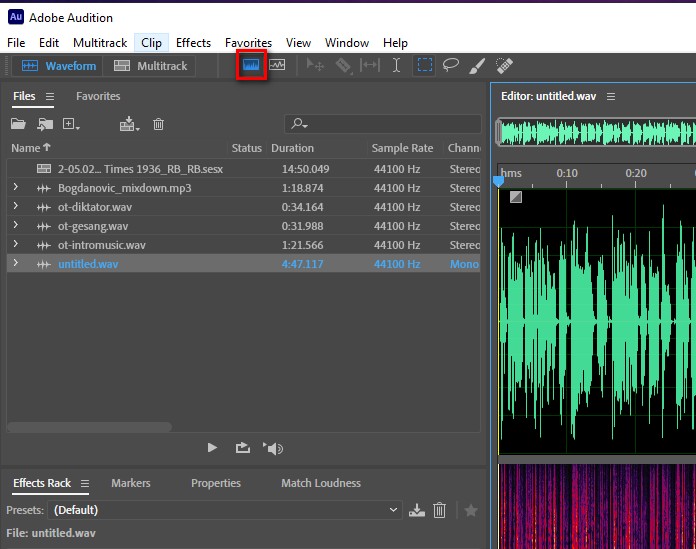Toggle the Spectral Pitch Display button
Image resolution: width=696 pixels, height=549 pixels.
pos(277,66)
